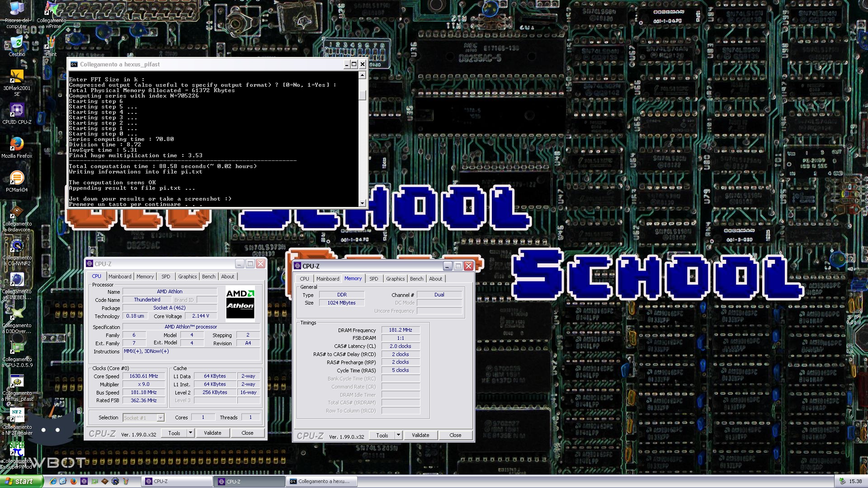Select the 3DMark2001 SE desktop icon
Screen dimensions: 868x488
(x=17, y=83)
